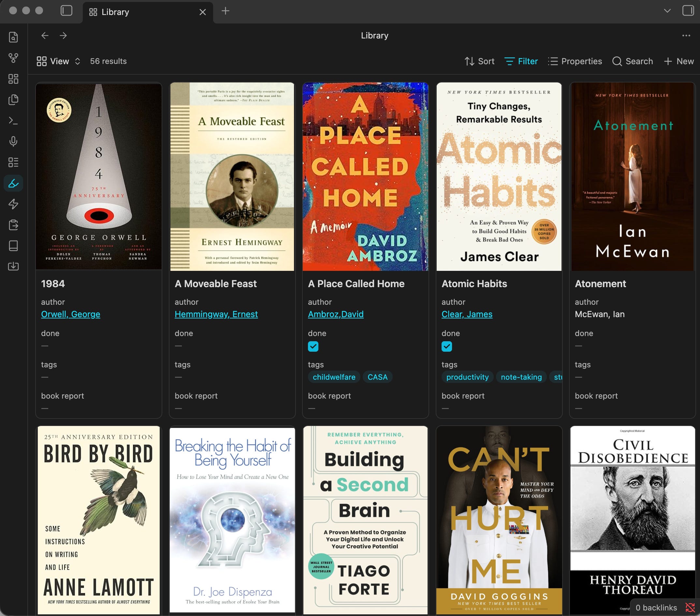Click the 56 results count
The image size is (700, 616).
[x=108, y=61]
